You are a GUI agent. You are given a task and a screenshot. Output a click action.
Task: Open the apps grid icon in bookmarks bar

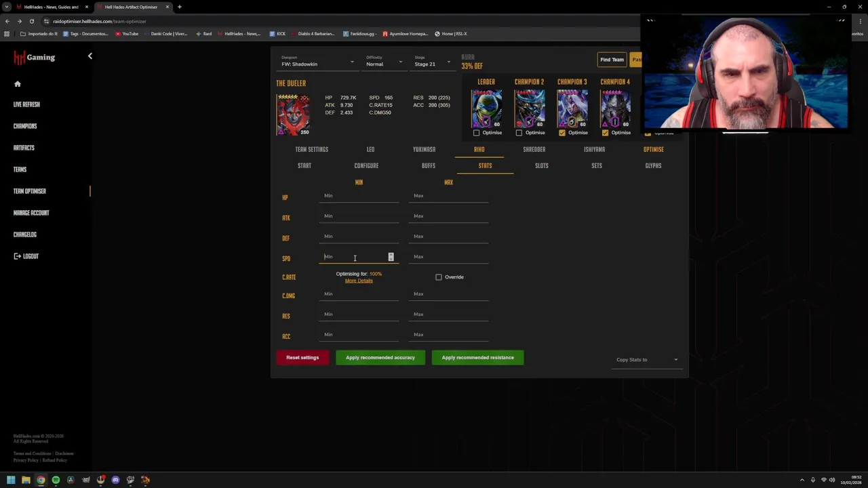7,34
